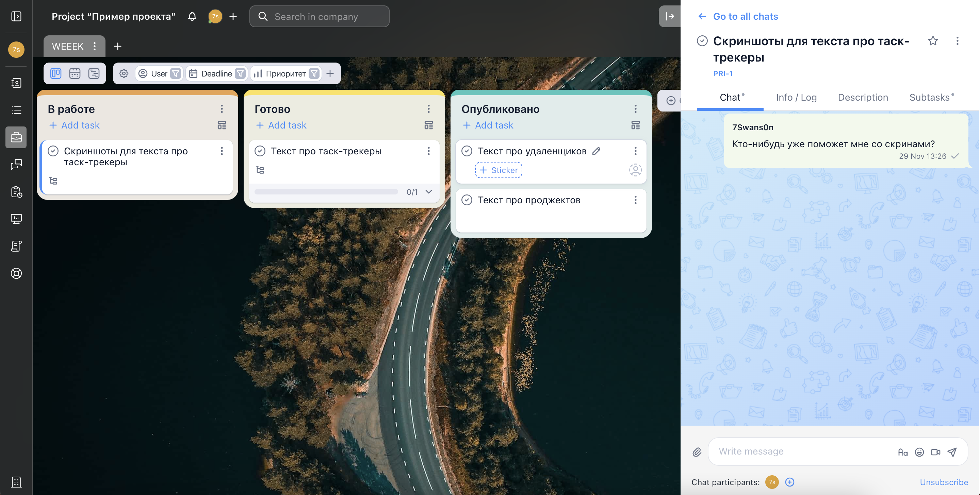Switch to Info / Log tab
Screen dimensions: 980x495
tap(796, 97)
